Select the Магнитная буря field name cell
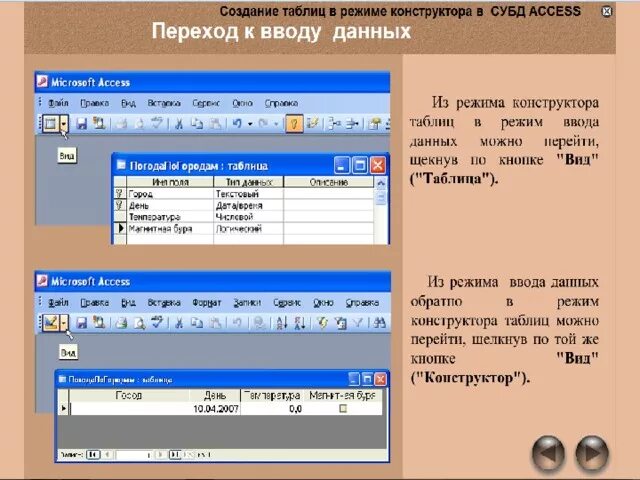This screenshot has width=640, height=480. pos(170,229)
